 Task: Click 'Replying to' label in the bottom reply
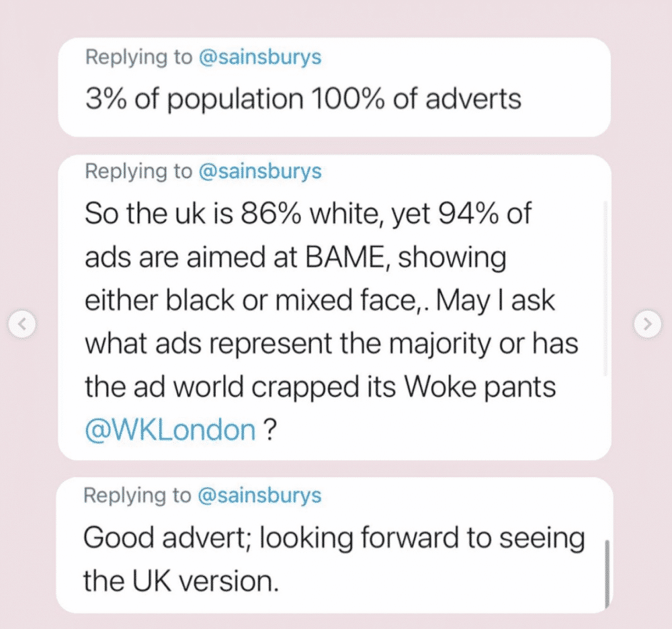(137, 495)
